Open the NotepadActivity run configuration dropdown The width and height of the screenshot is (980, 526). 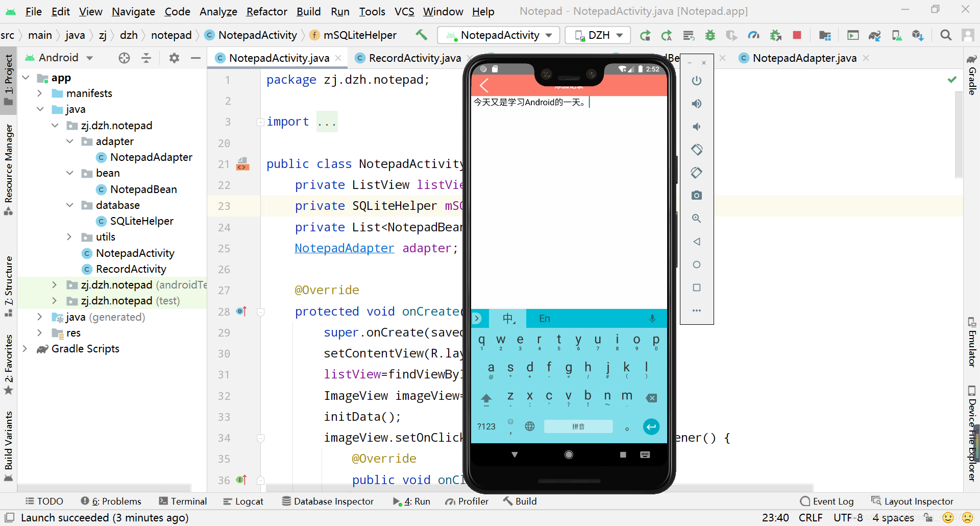coord(499,35)
